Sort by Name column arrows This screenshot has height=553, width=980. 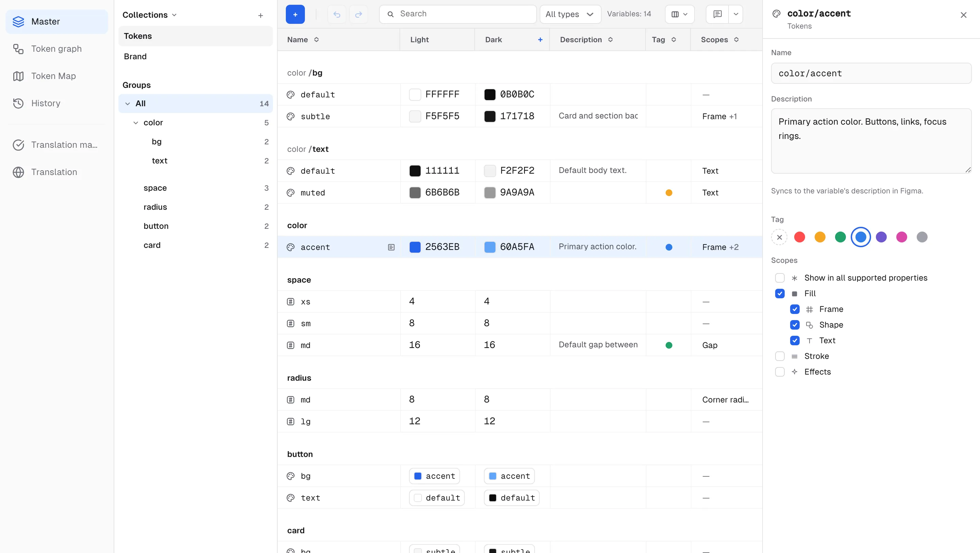point(316,39)
